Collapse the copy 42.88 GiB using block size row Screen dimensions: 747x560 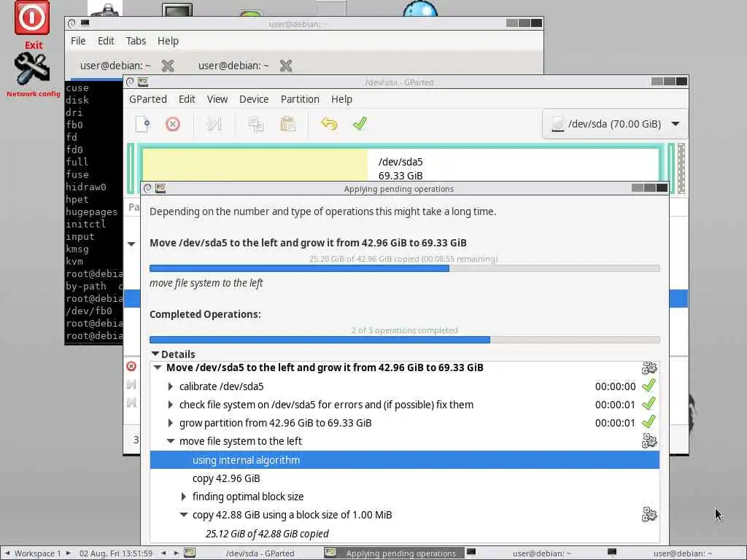click(183, 515)
